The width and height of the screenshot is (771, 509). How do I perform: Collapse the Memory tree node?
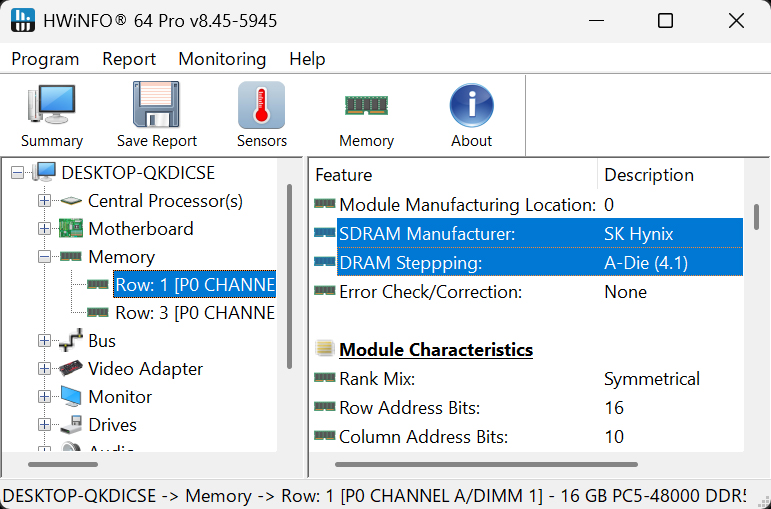(x=44, y=257)
